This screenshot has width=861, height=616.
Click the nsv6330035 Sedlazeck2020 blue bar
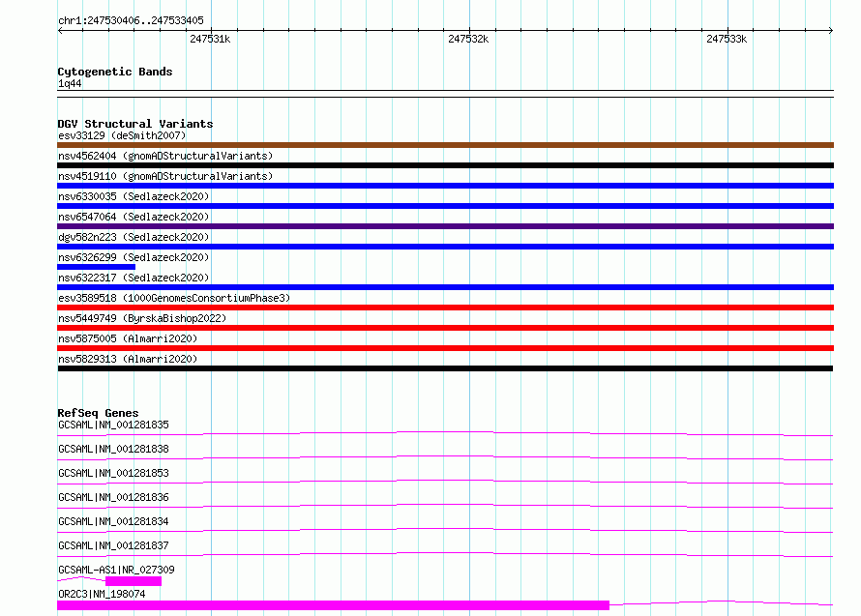pyautogui.click(x=445, y=206)
